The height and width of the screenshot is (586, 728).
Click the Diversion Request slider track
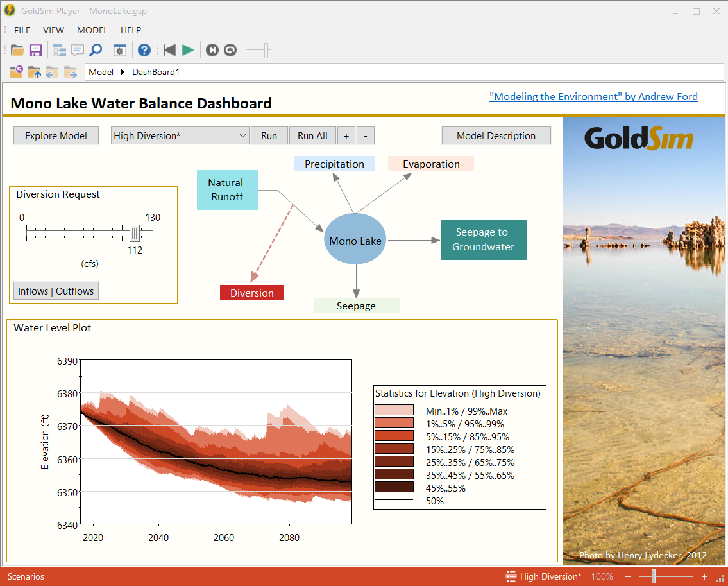(90, 230)
